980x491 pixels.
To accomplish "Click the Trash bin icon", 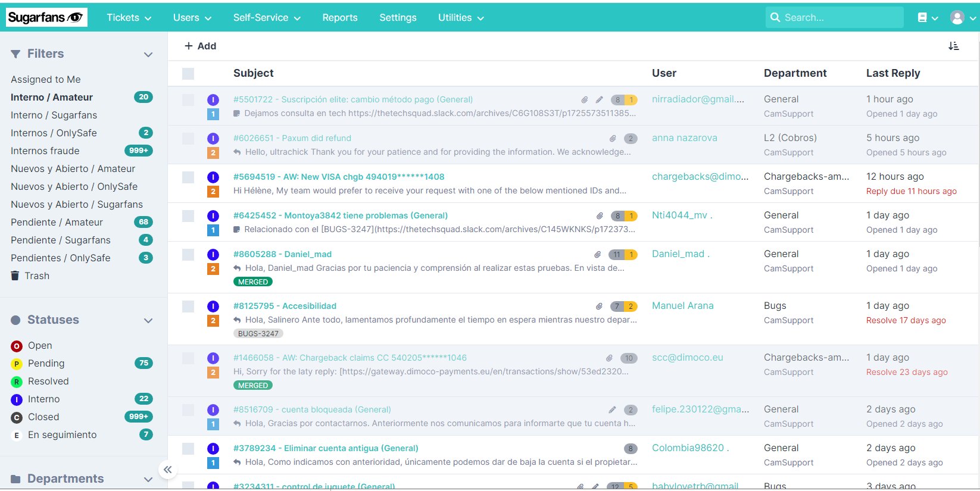I will 15,276.
